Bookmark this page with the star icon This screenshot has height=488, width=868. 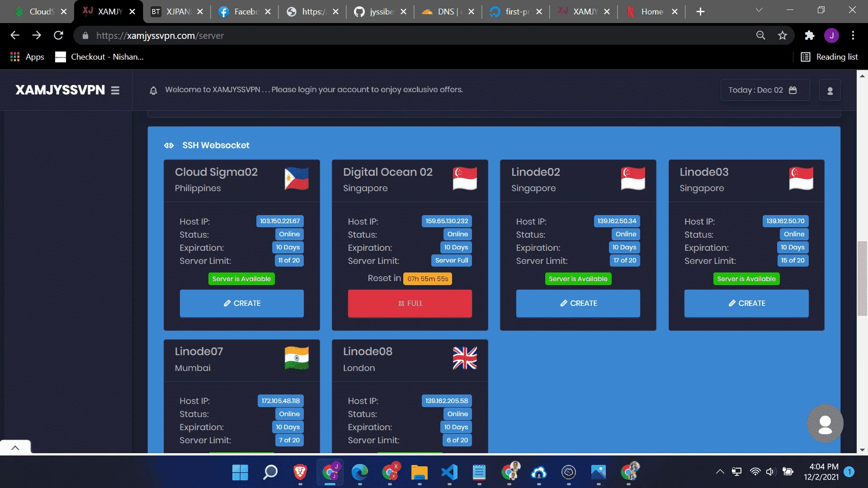783,35
